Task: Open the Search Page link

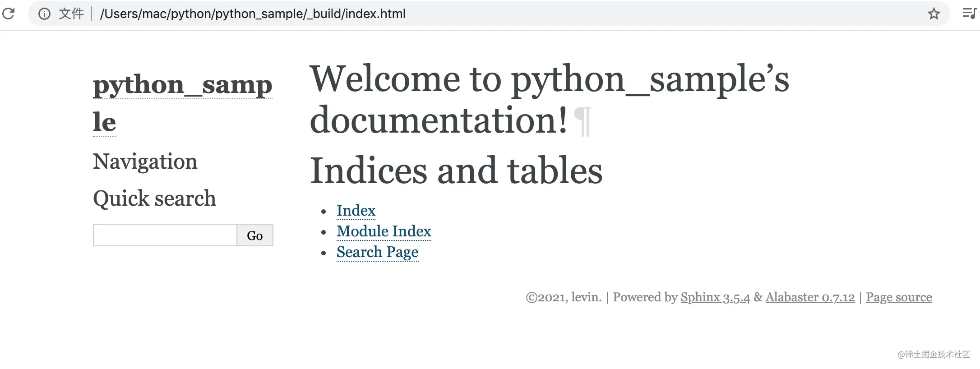Action: coord(378,252)
